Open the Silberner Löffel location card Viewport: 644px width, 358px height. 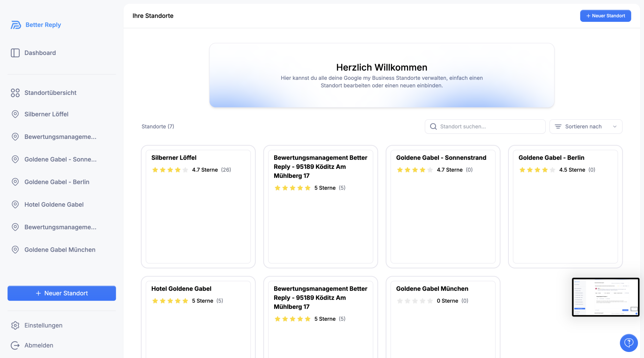coord(198,206)
